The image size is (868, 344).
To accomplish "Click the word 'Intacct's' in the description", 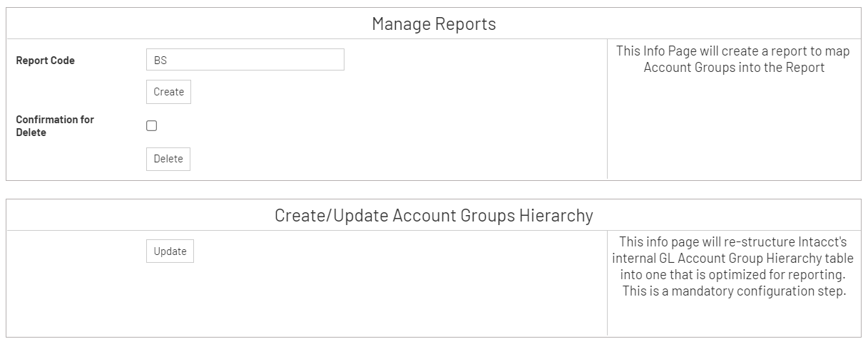I will pos(824,241).
